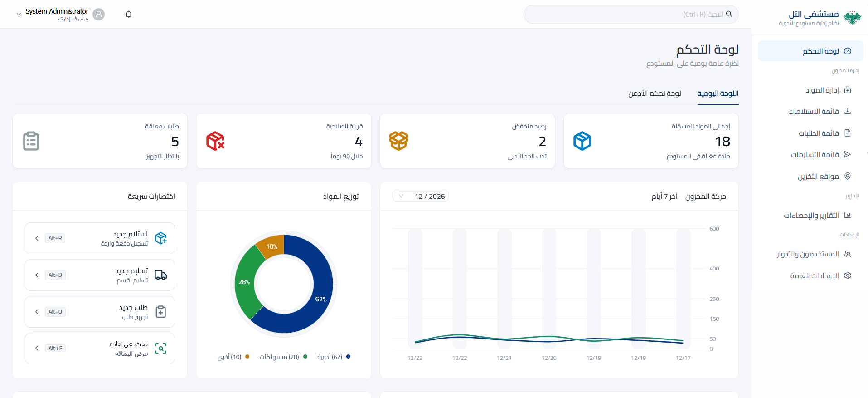The width and height of the screenshot is (868, 398).
Task: Click the location pin icon for مواقع التخزين
Action: click(848, 176)
